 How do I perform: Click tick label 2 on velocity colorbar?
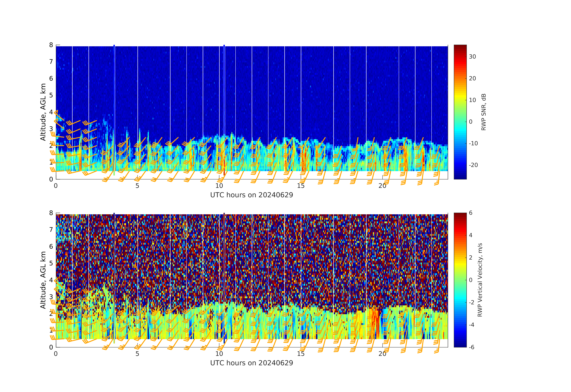coord(471,258)
